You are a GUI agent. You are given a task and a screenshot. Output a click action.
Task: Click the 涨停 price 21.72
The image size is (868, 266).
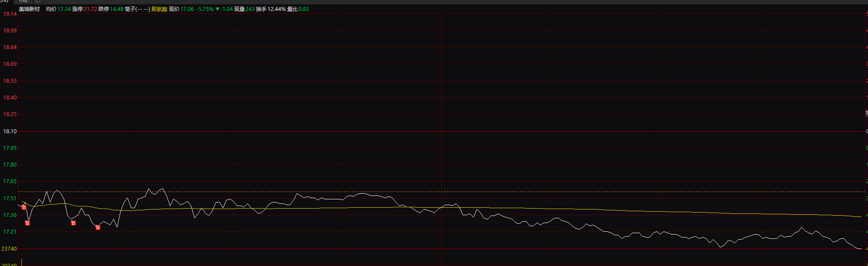tap(91, 9)
